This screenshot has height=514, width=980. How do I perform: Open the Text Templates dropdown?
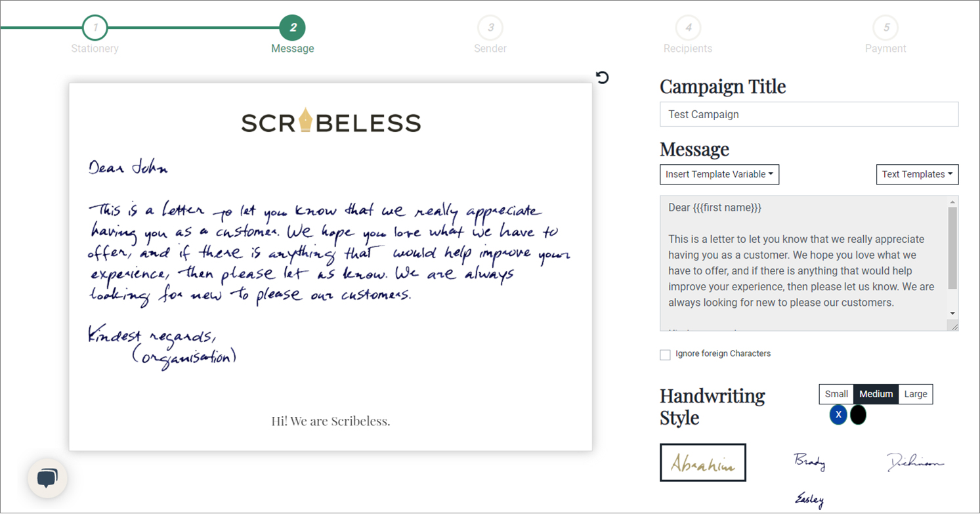[917, 174]
